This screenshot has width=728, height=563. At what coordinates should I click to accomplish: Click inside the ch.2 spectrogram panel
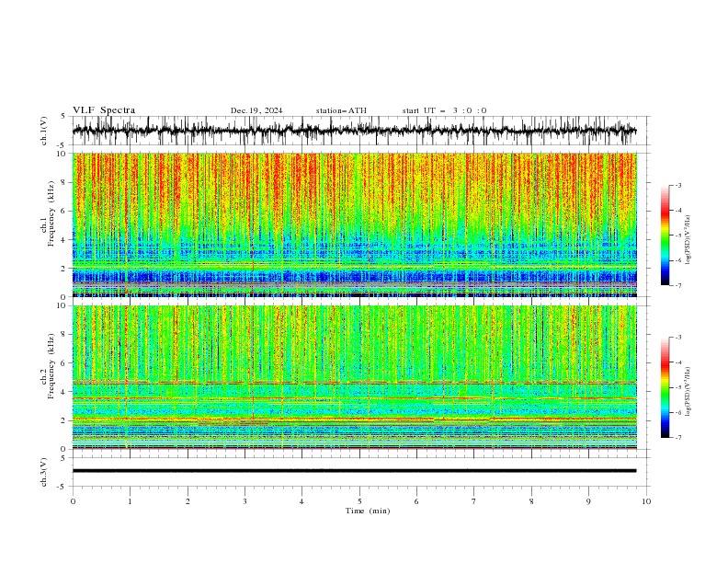click(x=354, y=377)
